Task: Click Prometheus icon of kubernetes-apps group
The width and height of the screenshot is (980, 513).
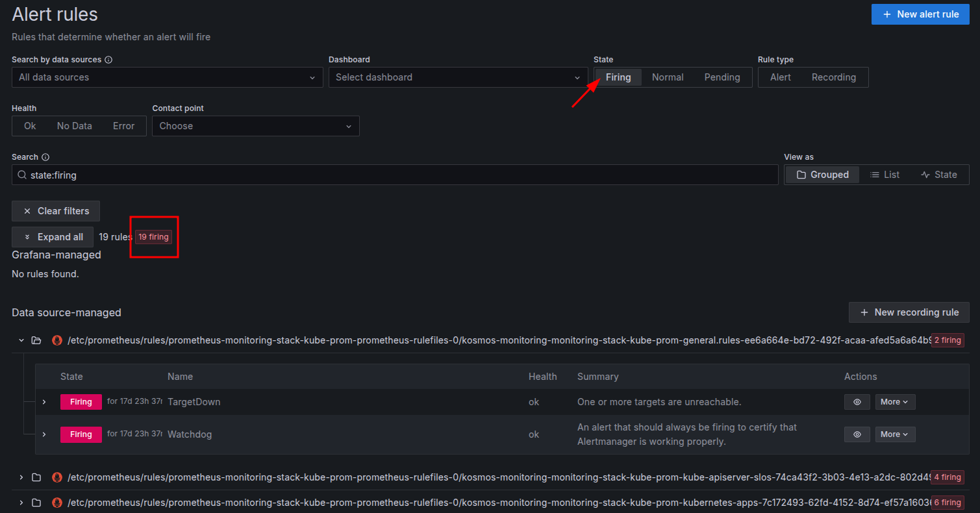Action: click(57, 503)
